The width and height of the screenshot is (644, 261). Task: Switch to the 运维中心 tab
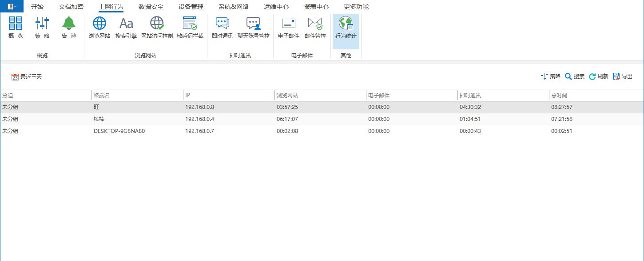(x=276, y=7)
